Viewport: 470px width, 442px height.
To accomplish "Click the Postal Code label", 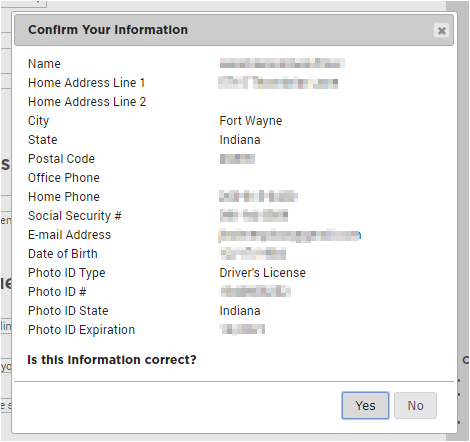I will coord(61,159).
